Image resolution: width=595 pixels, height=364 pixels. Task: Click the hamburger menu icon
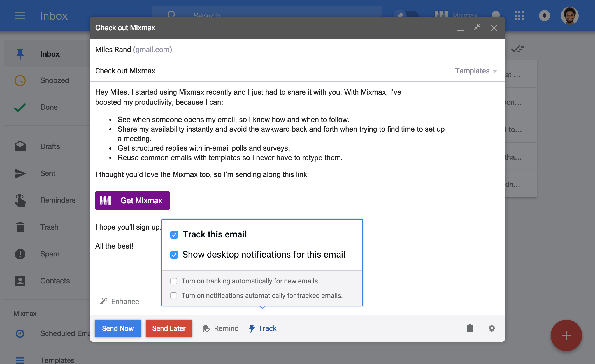[20, 16]
